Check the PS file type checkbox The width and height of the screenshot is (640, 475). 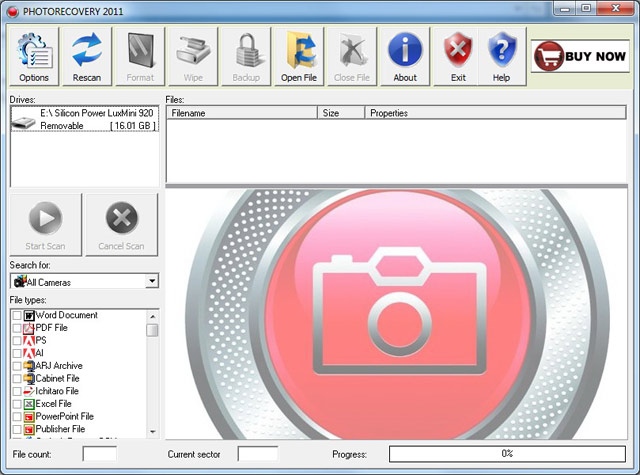[x=17, y=341]
